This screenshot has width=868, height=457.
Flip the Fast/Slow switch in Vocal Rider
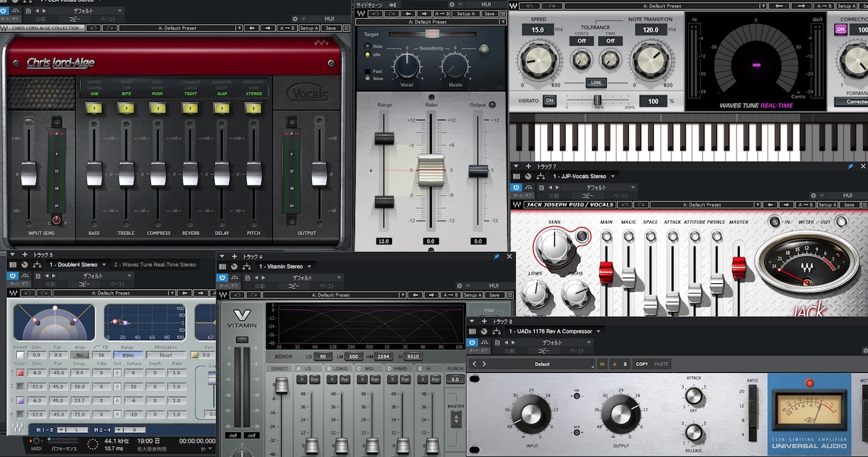[x=368, y=74]
